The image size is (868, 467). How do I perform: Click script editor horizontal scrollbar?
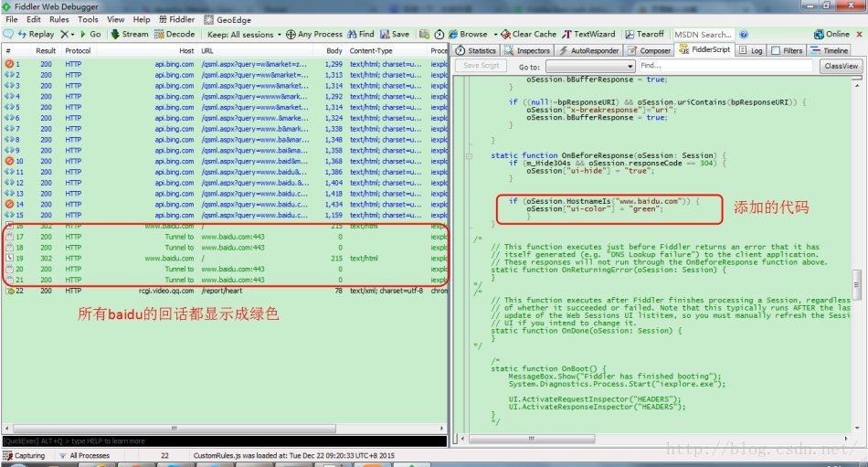[532, 438]
